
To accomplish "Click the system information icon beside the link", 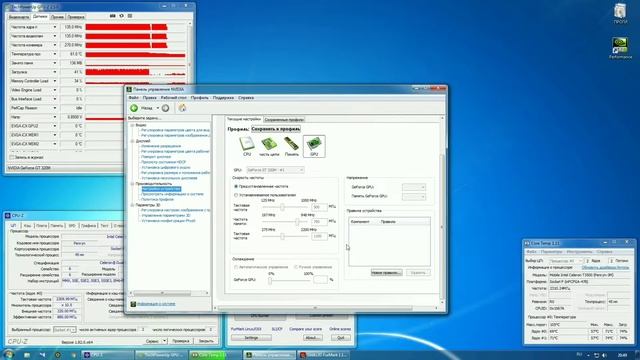I will [x=133, y=304].
